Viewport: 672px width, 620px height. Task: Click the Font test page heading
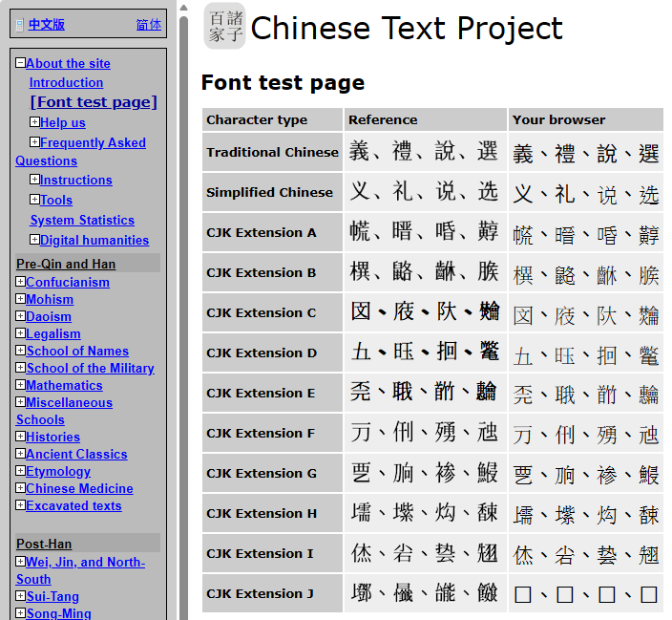pos(283,82)
